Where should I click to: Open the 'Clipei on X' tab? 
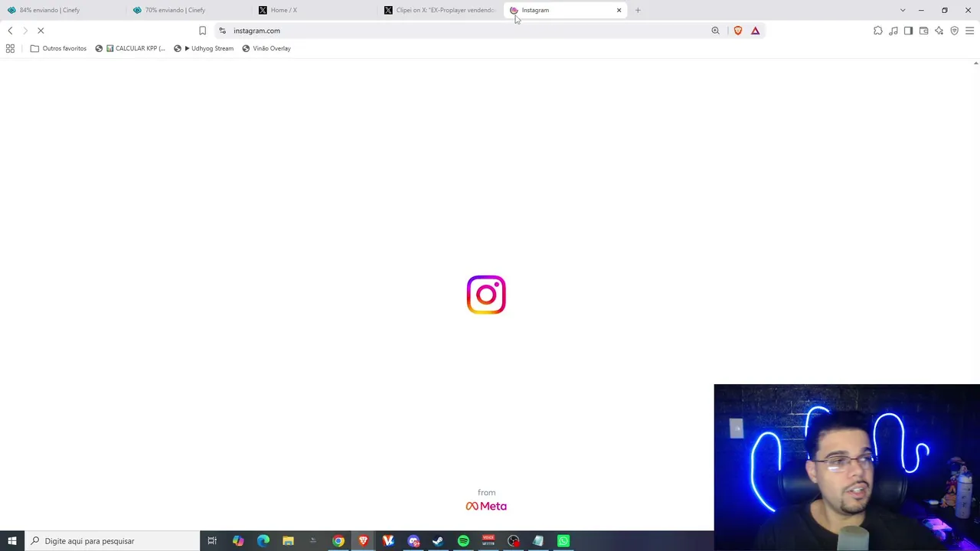pos(440,10)
